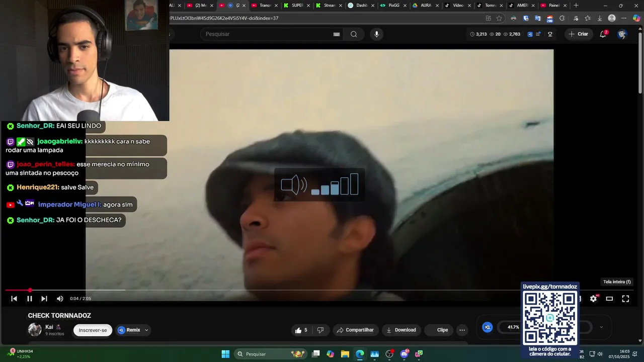Open Task View from taskbar
644x362 pixels.
pos(316,354)
